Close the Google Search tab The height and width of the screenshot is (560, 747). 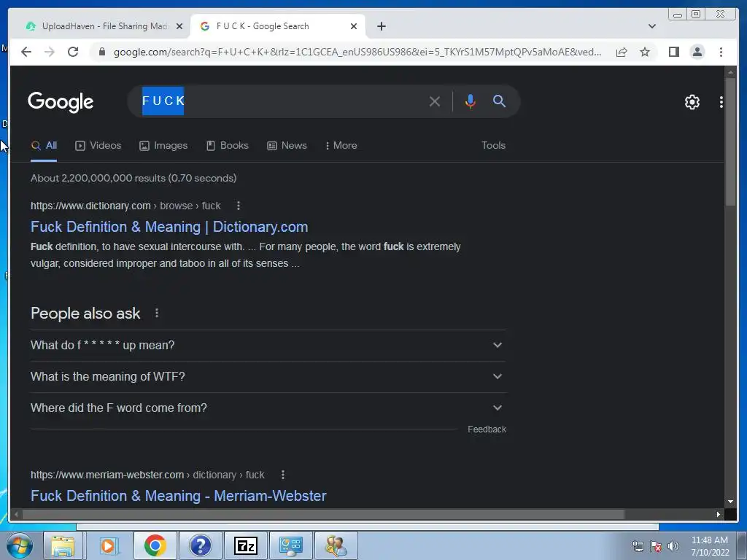[354, 26]
